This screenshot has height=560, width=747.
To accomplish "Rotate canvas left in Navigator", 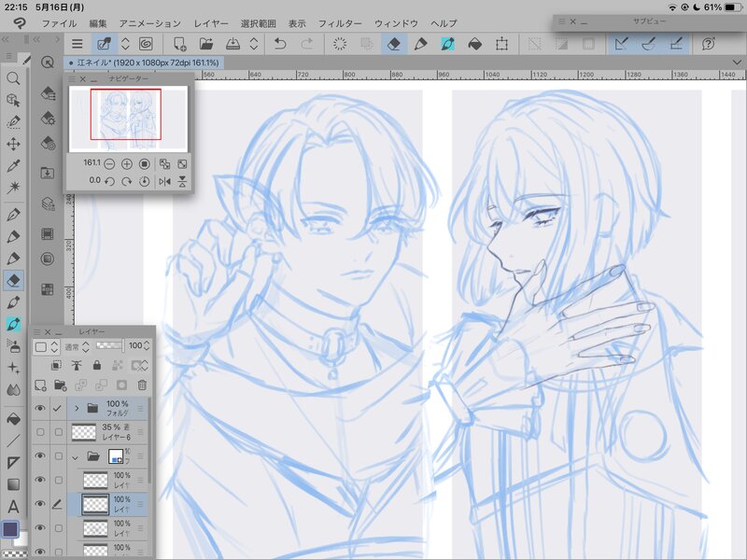I will [109, 181].
